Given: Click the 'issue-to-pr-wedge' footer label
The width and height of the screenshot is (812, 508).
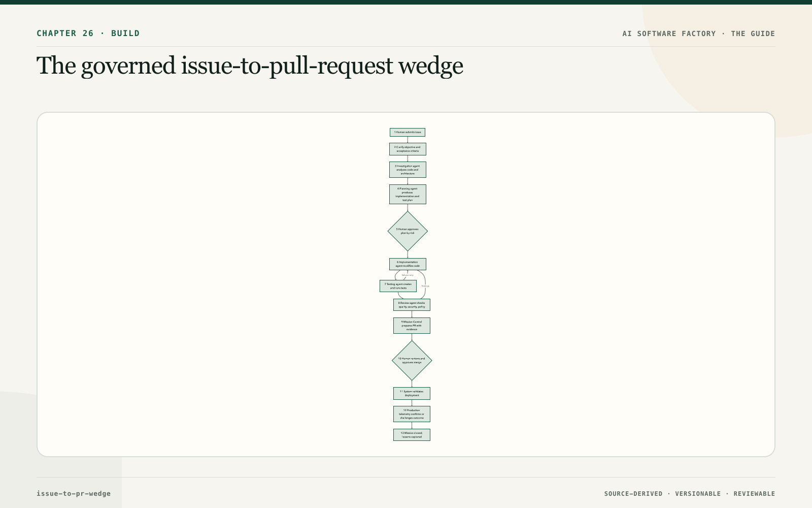Looking at the screenshot, I should click(74, 494).
